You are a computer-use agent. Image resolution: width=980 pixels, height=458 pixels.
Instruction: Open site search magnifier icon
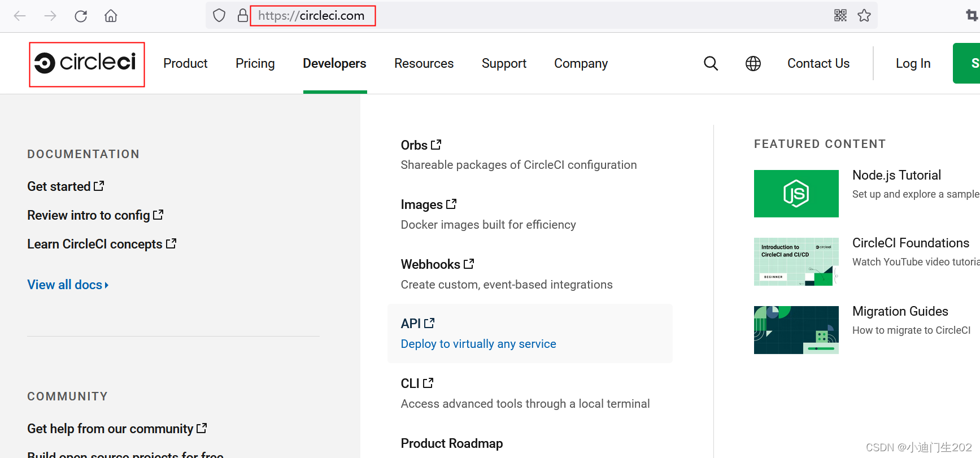[711, 63]
